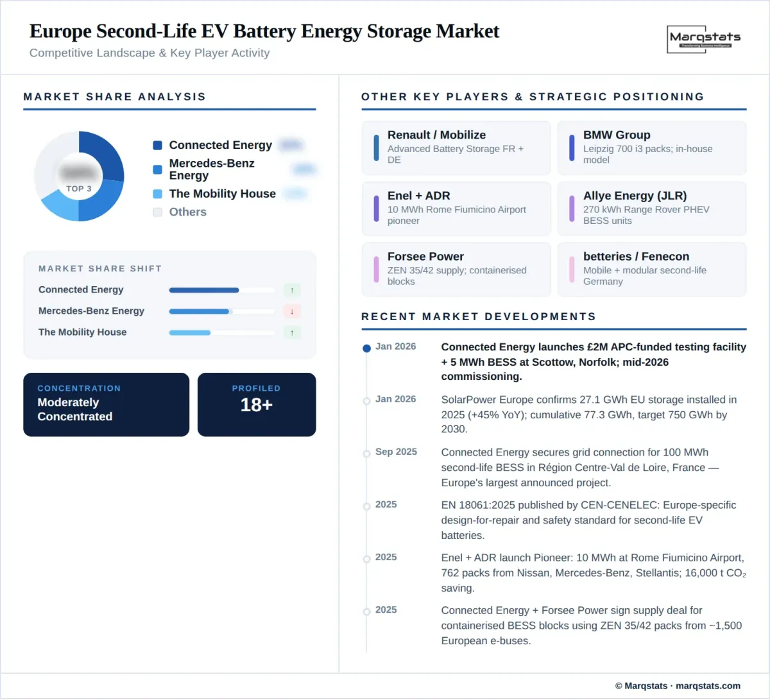The height and width of the screenshot is (700, 770).
Task: Click the 'Recent Market Developments' heading
Action: (479, 317)
